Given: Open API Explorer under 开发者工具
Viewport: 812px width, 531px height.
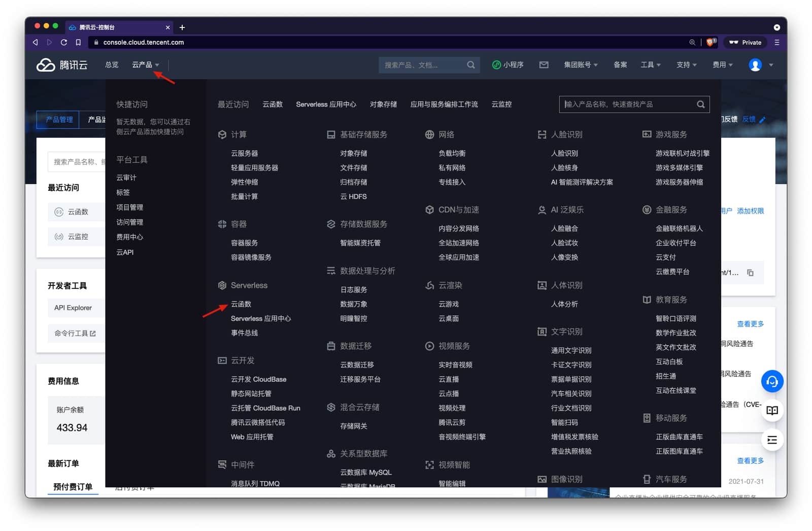Looking at the screenshot, I should (73, 308).
